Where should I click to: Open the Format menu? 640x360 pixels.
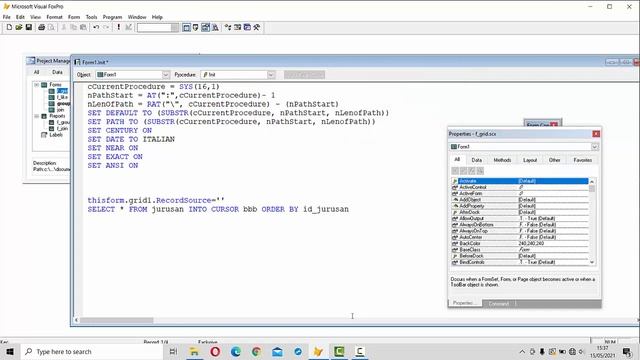54,17
